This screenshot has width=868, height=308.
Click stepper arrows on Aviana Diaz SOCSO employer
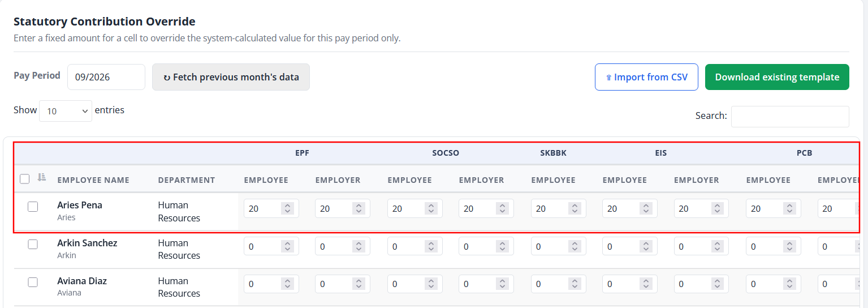point(502,284)
